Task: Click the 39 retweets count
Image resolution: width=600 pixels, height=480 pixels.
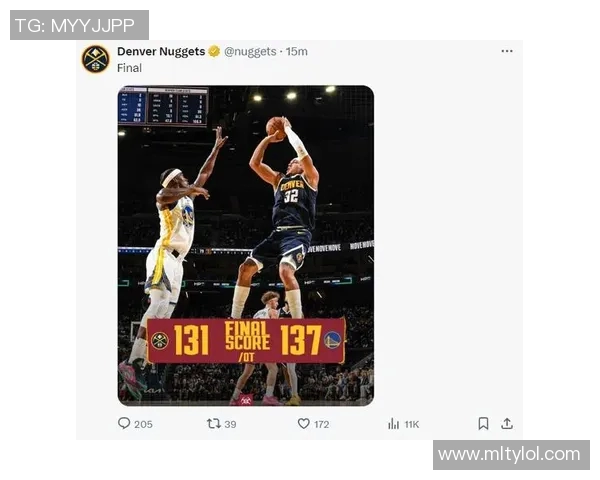Action: (x=231, y=424)
